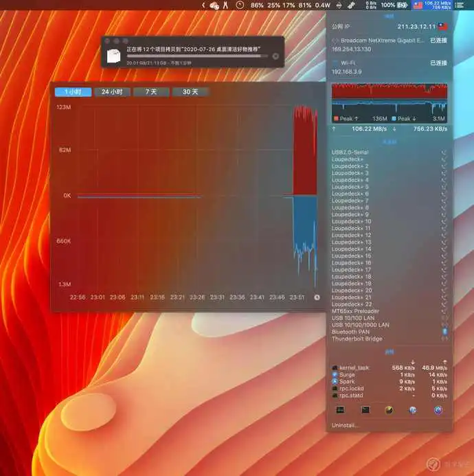Click the Wi-Fi interface name
474x476 pixels.
tap(348, 63)
